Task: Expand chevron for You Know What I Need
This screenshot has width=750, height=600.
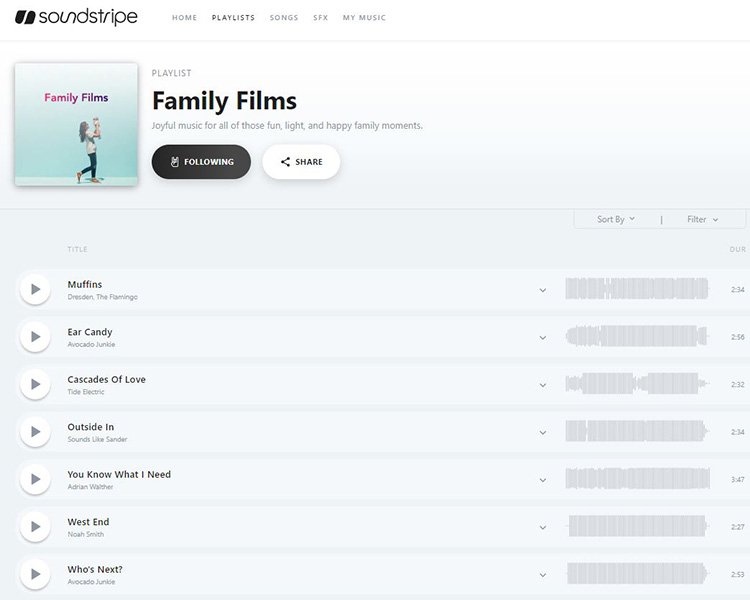Action: point(543,480)
